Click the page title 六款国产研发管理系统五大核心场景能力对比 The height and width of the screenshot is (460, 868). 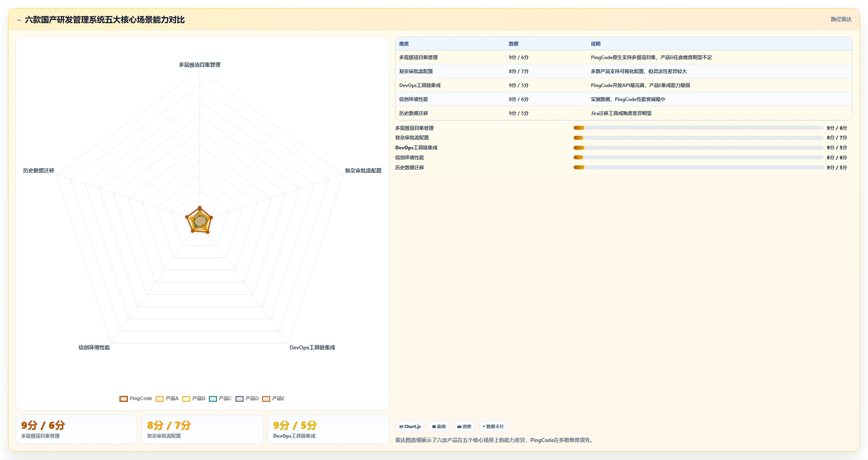pos(105,20)
